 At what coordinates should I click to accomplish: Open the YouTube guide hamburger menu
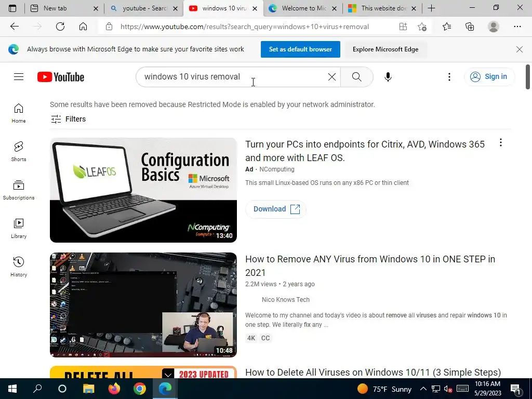coord(19,77)
